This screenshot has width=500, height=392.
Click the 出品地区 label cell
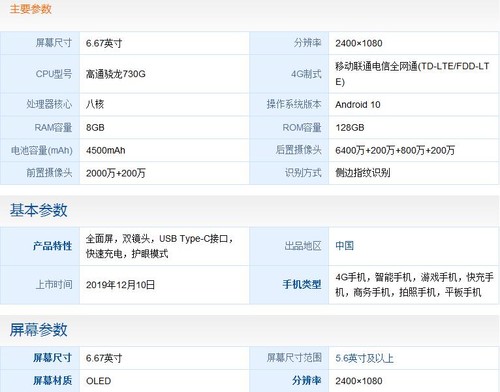point(289,246)
